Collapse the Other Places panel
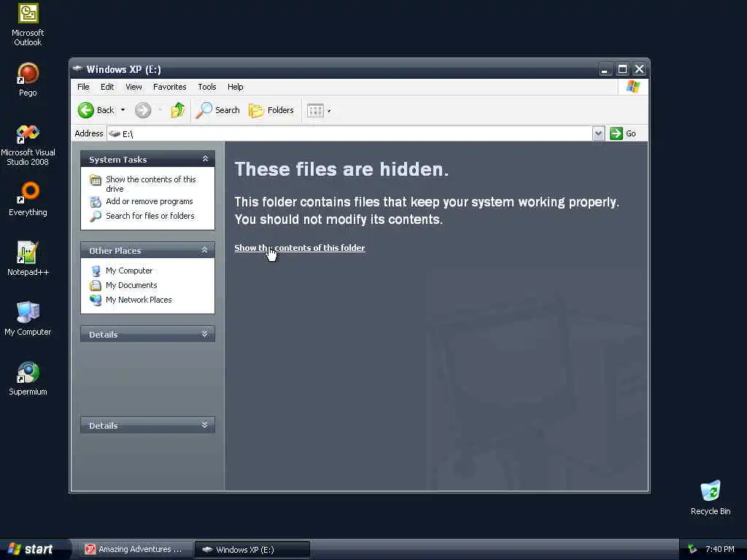Image resolution: width=747 pixels, height=560 pixels. coord(205,250)
